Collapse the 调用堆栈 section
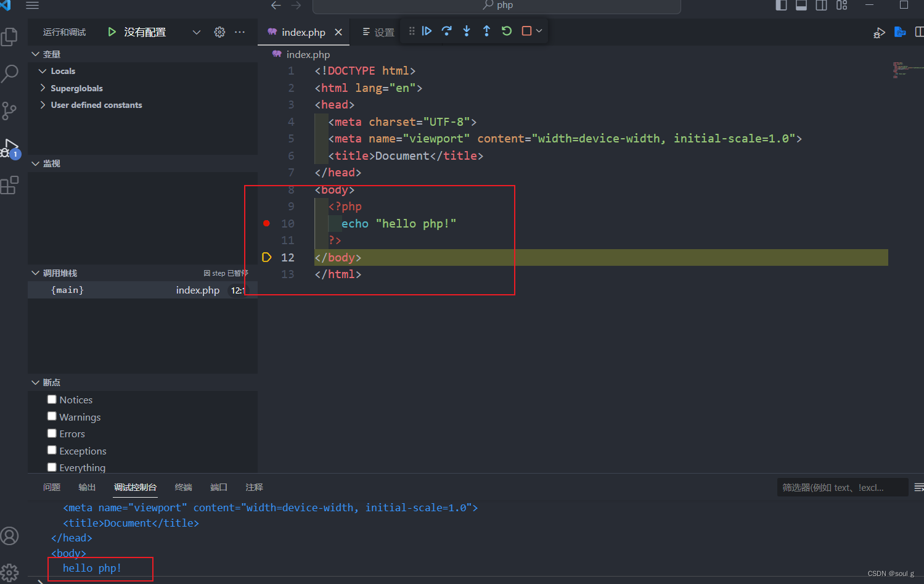Viewport: 924px width, 584px height. pos(36,273)
